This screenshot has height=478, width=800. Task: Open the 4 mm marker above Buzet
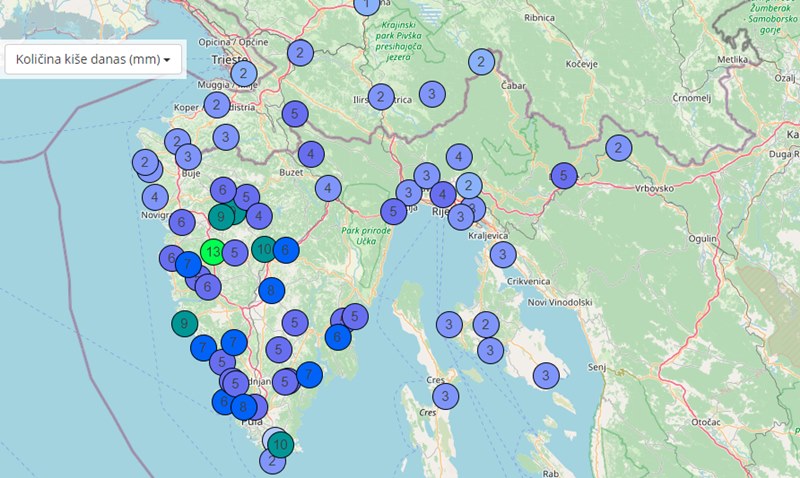[311, 154]
